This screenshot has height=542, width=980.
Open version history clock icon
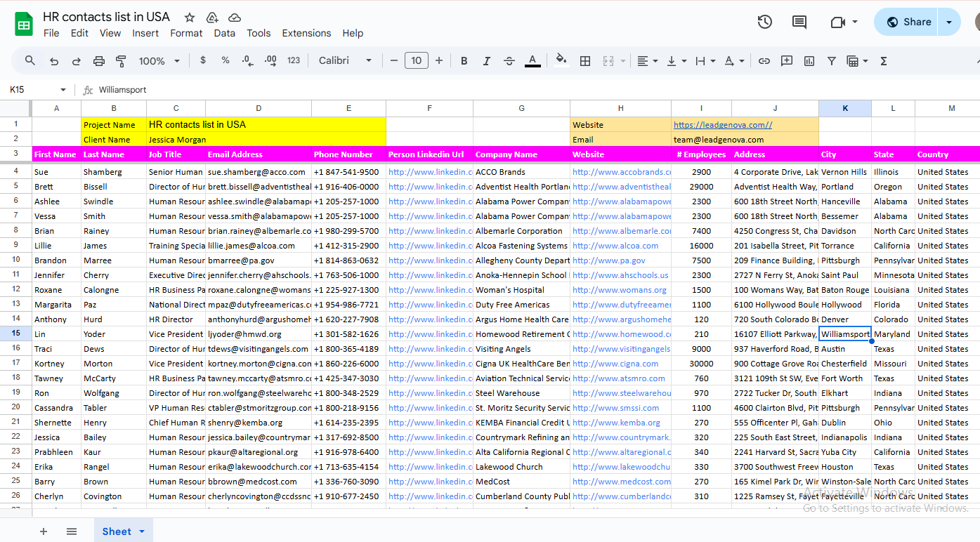pyautogui.click(x=764, y=22)
